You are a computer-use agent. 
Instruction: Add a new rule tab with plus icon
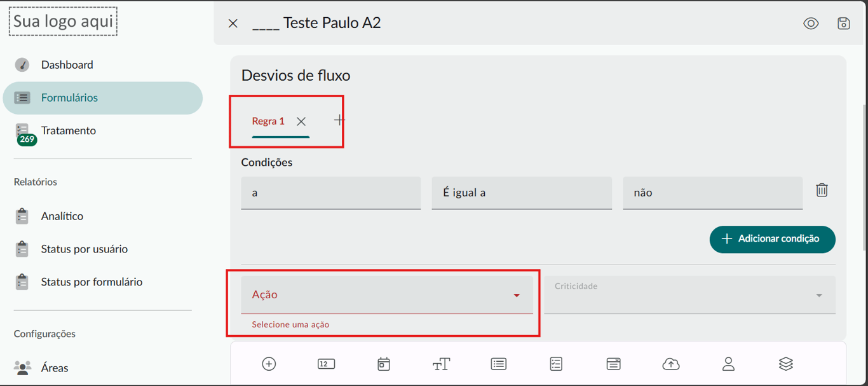(339, 120)
